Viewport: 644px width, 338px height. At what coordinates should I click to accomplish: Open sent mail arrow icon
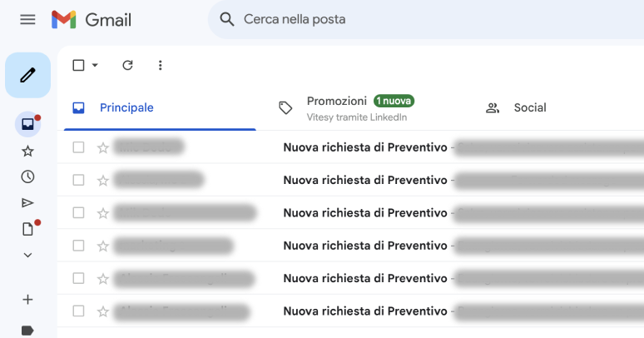tap(27, 203)
